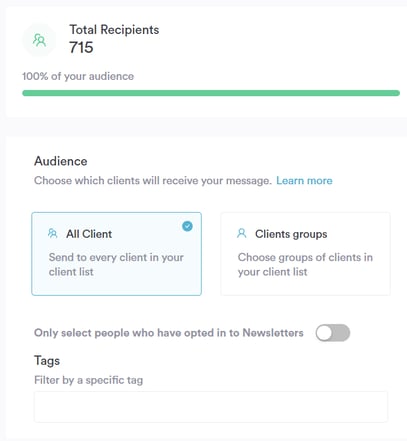The width and height of the screenshot is (407, 441).
Task: Click the Clients groups title text
Action: pyautogui.click(x=291, y=234)
